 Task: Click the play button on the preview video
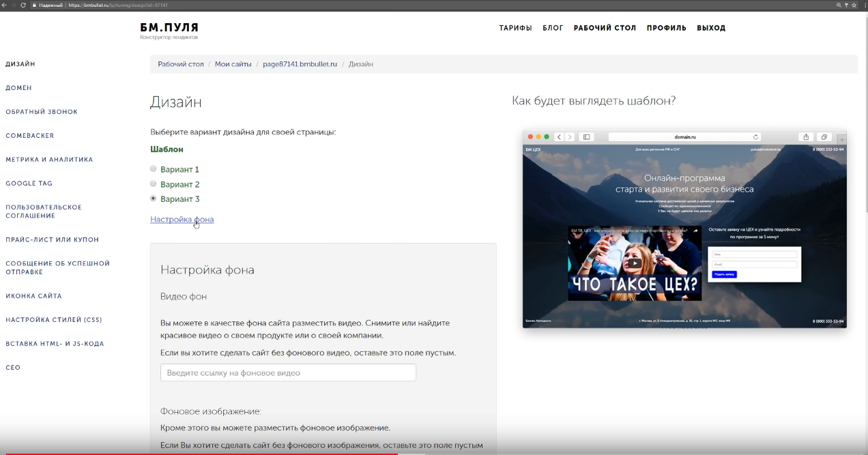point(635,263)
